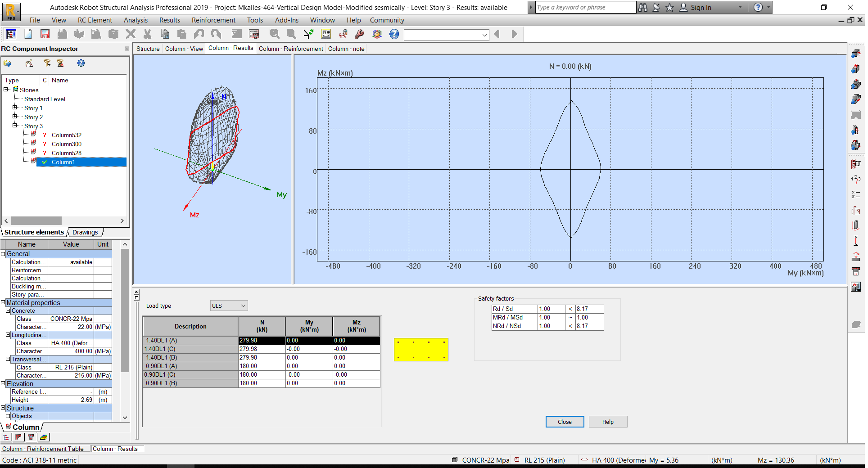
Task: Click the Zoom tool icon in the toolbar
Action: coord(274,34)
